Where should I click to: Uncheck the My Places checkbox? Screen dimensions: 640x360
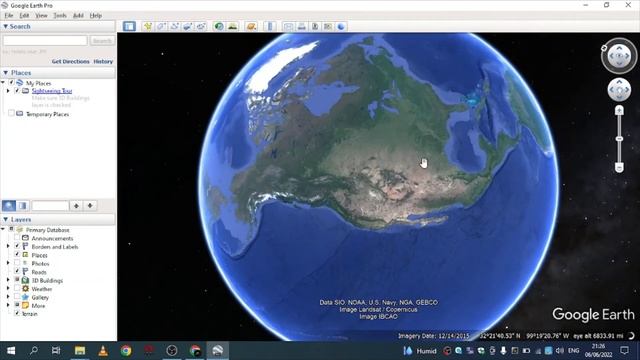point(11,83)
